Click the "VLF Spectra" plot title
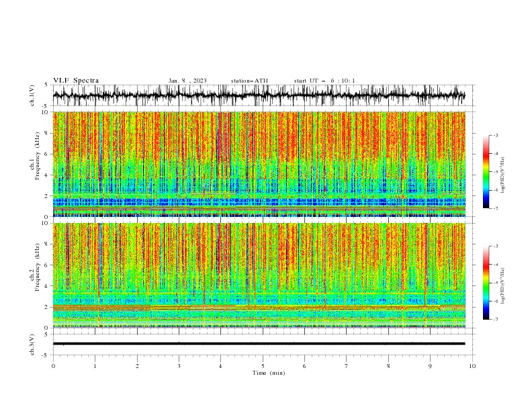Screen dimensions: 532x411 [x=76, y=81]
